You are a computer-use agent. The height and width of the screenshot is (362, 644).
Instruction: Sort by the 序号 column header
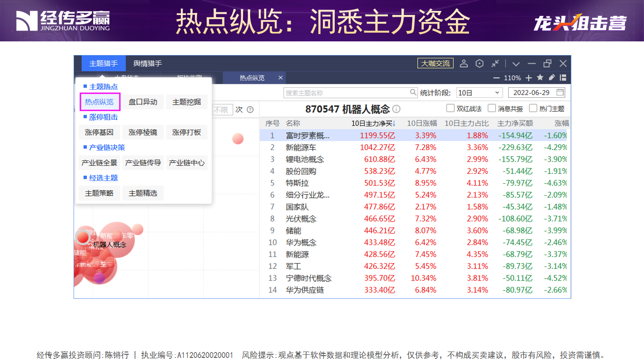click(272, 123)
